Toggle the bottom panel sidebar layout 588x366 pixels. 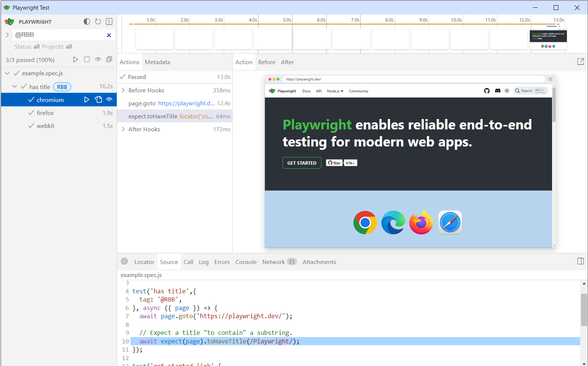click(580, 261)
